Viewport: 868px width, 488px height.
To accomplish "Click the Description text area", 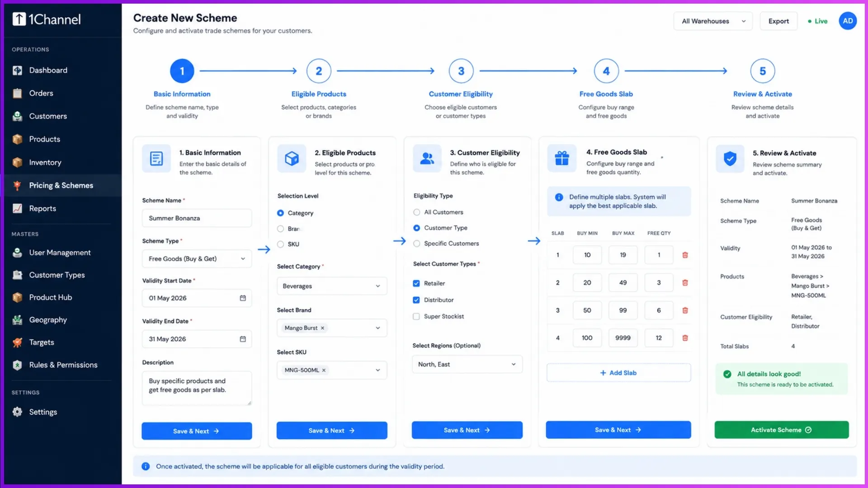I will click(x=197, y=388).
